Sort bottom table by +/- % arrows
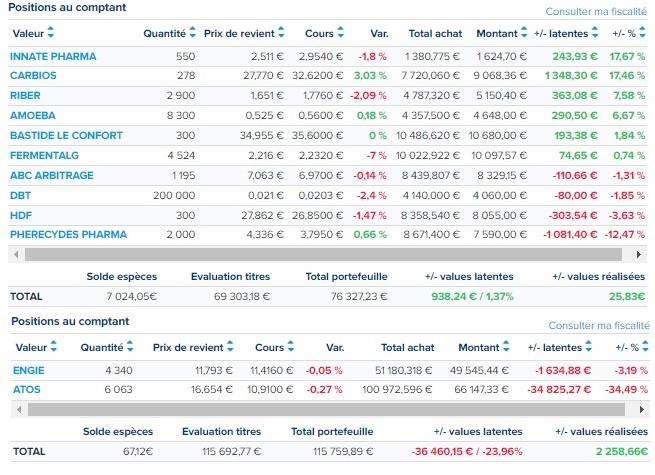Viewport: 655px width, 475px height. (x=645, y=346)
